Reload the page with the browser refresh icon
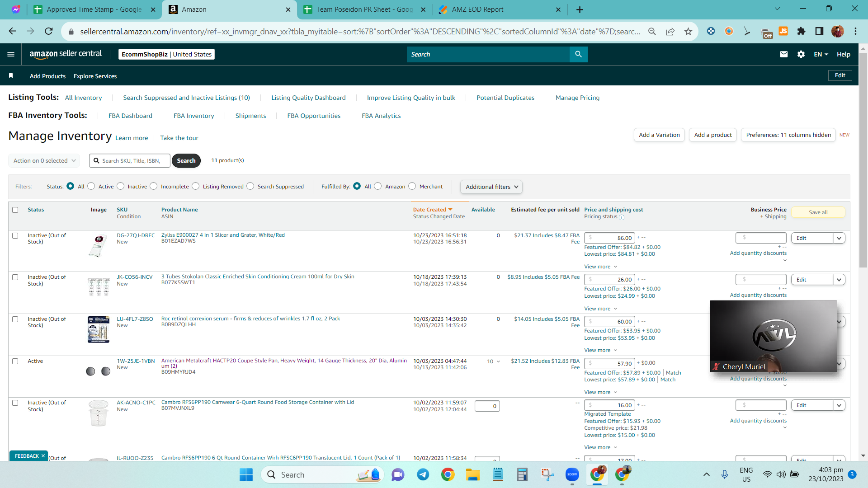Screen dimensions: 868x488 point(49,31)
